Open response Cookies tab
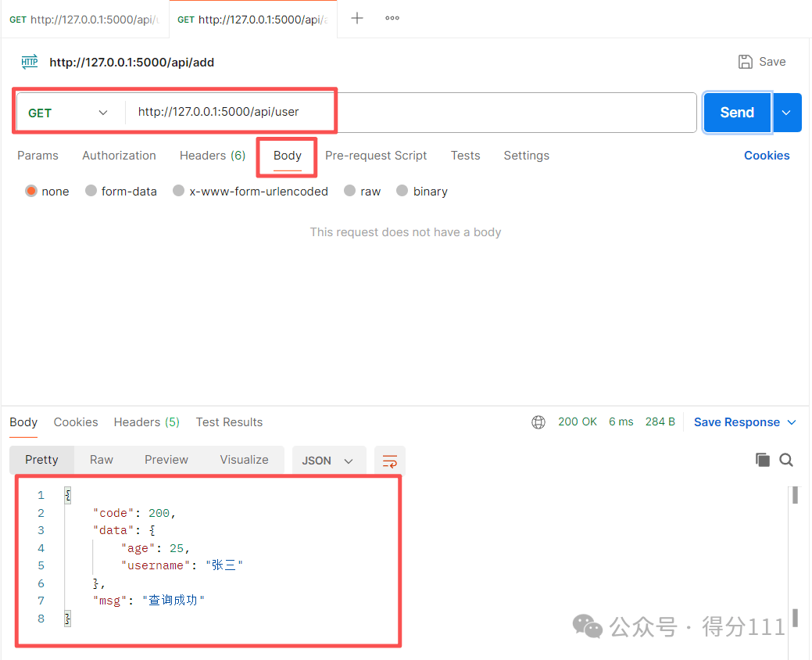 (76, 422)
